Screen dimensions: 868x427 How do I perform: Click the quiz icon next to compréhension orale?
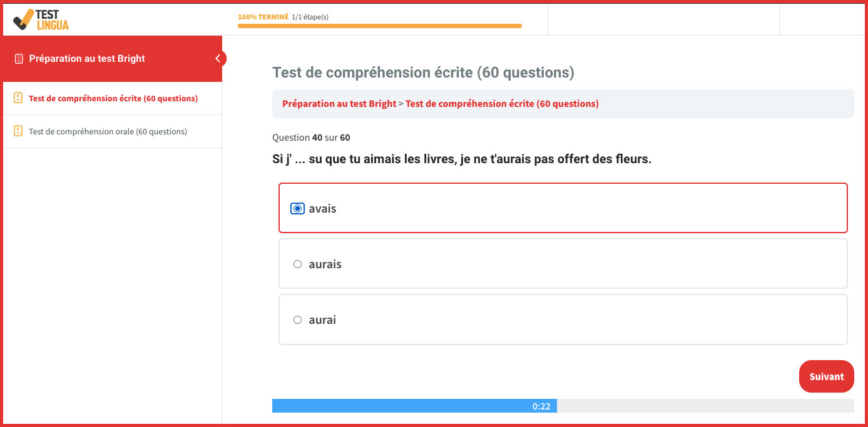pos(18,131)
